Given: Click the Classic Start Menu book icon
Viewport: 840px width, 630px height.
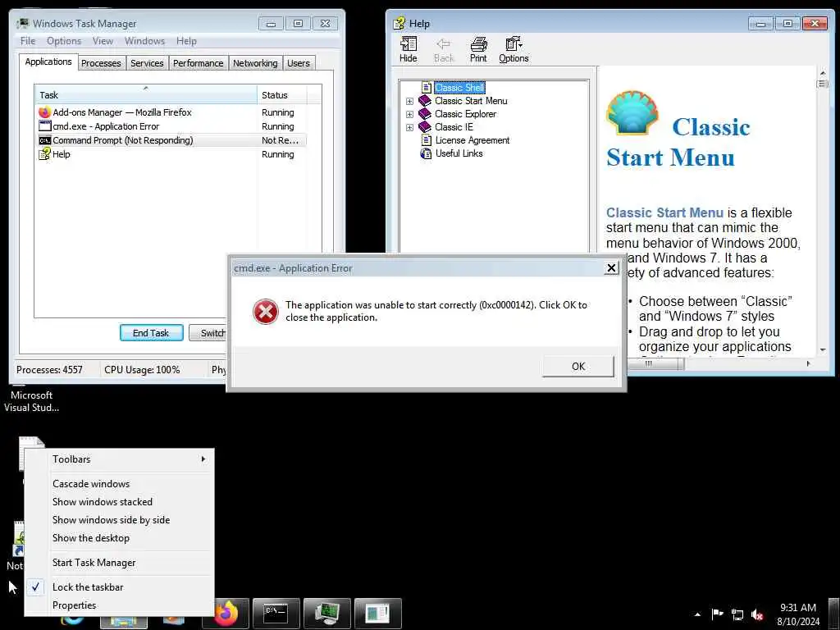Looking at the screenshot, I should tap(425, 101).
